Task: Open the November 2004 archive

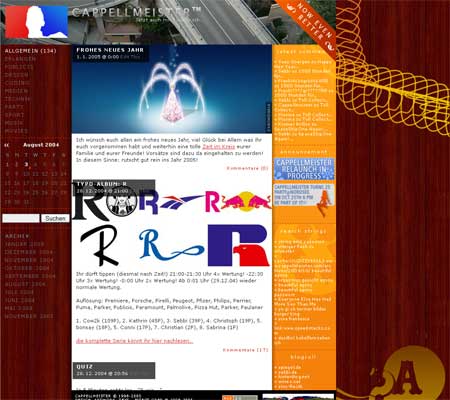Action: pyautogui.click(x=29, y=260)
